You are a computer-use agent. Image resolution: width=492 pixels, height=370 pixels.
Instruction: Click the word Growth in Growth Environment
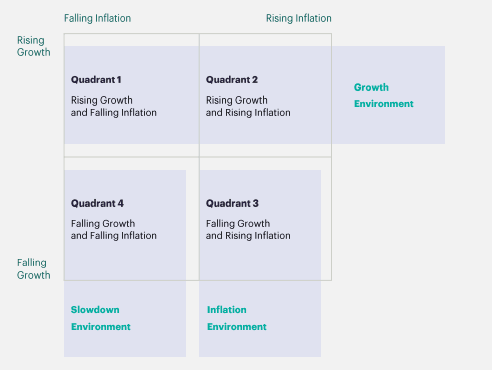[x=371, y=87]
